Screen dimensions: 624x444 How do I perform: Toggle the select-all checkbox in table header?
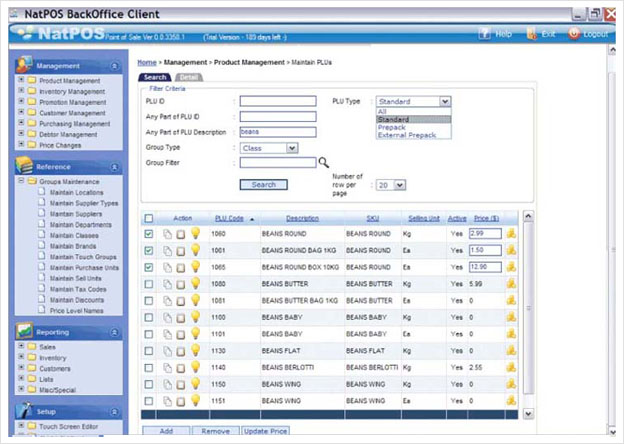tap(148, 218)
